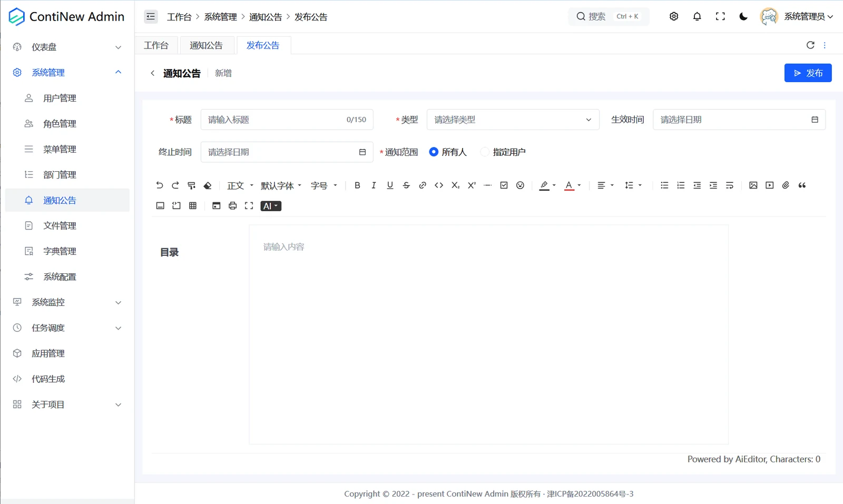Toggle fullscreen mode in the header
The width and height of the screenshot is (843, 504).
coord(720,16)
